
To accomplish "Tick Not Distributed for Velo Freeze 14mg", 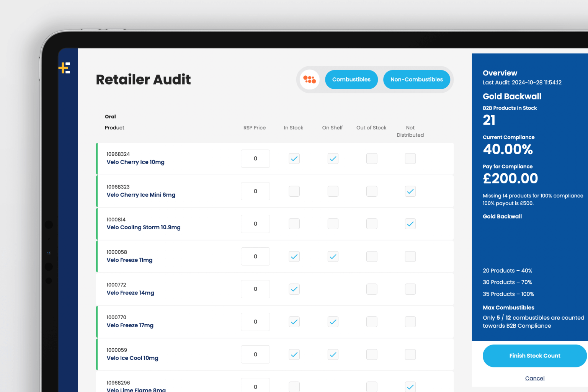I will (410, 289).
